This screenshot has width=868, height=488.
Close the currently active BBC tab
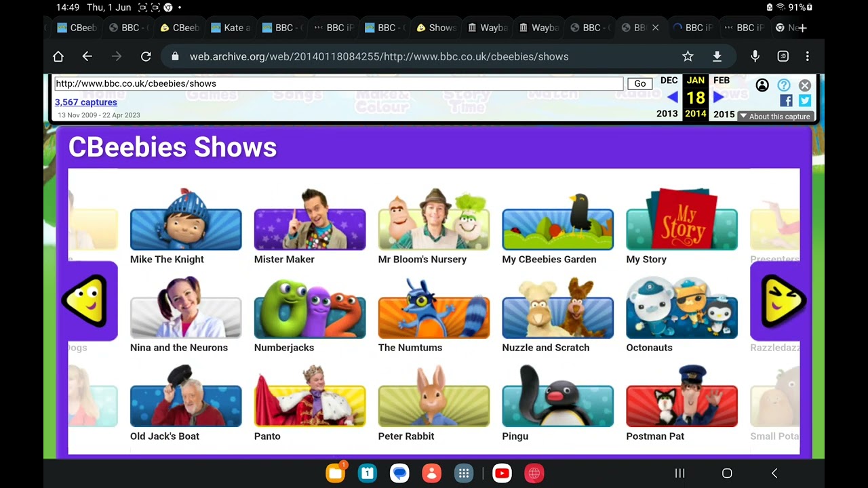pyautogui.click(x=655, y=28)
